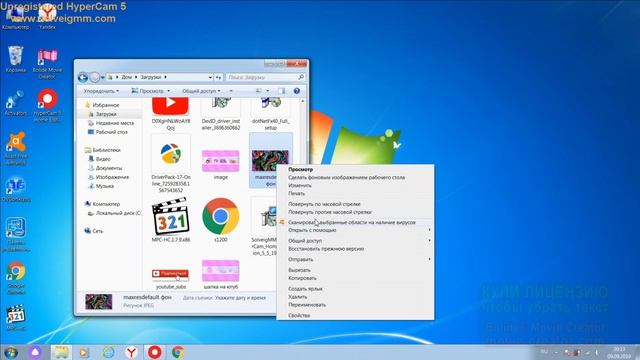Launch the HyperCam 5 desktop shortcut

tap(47, 105)
